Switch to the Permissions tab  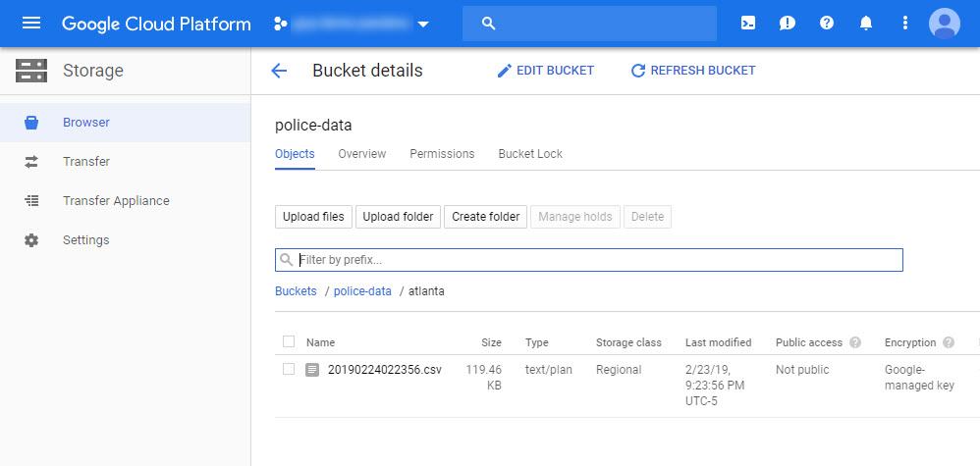click(x=442, y=154)
